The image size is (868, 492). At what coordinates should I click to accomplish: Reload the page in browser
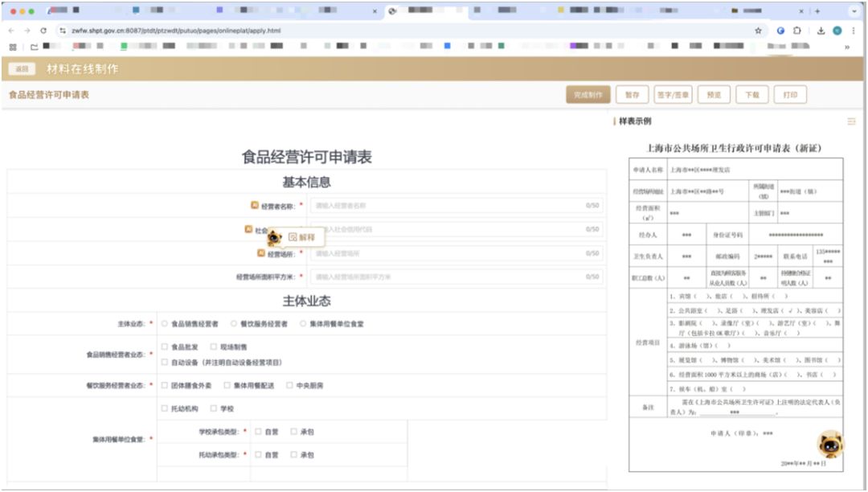43,31
